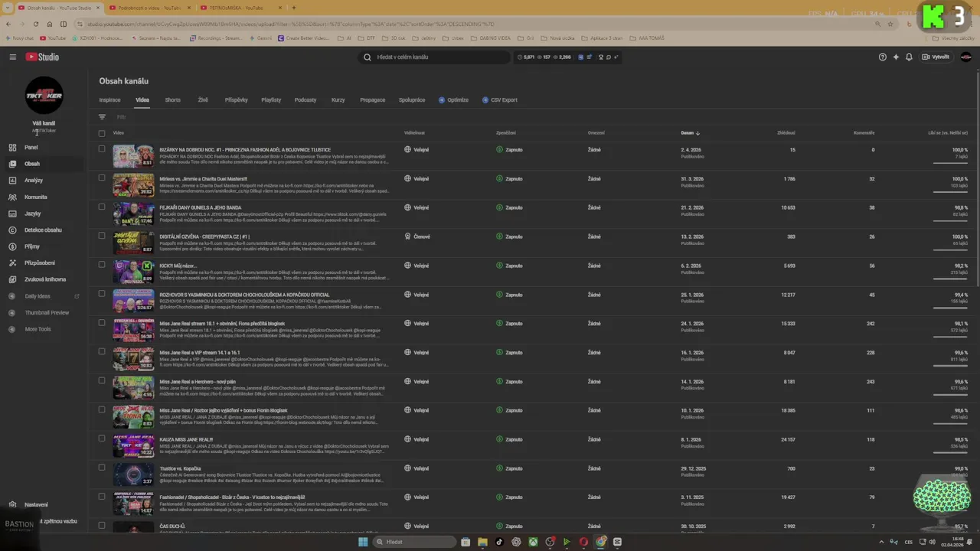Select checkbox for DIGITÁLNÍ OZVĚNA video
Image resolution: width=980 pixels, height=551 pixels.
101,236
